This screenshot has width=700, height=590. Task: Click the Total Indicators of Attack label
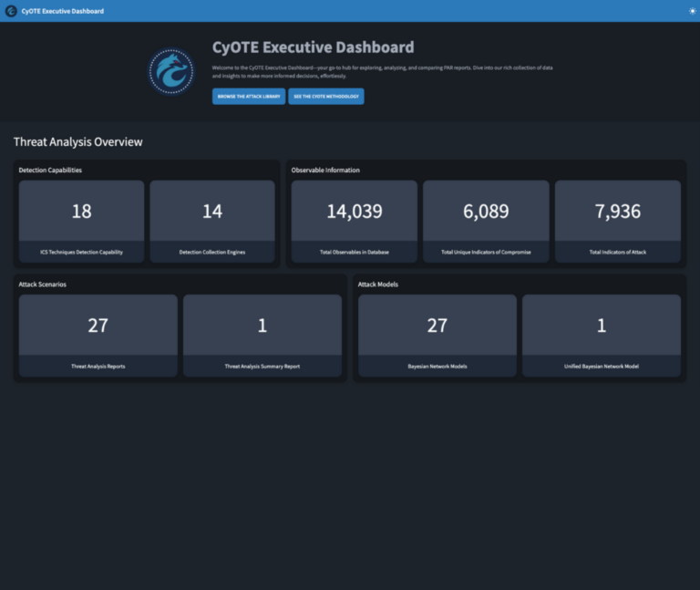tap(618, 253)
